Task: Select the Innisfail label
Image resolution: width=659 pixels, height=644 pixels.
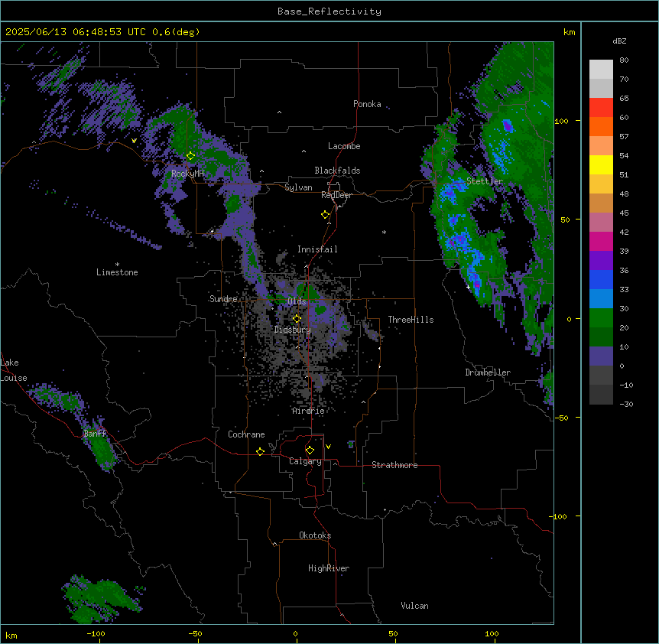Action: (317, 249)
